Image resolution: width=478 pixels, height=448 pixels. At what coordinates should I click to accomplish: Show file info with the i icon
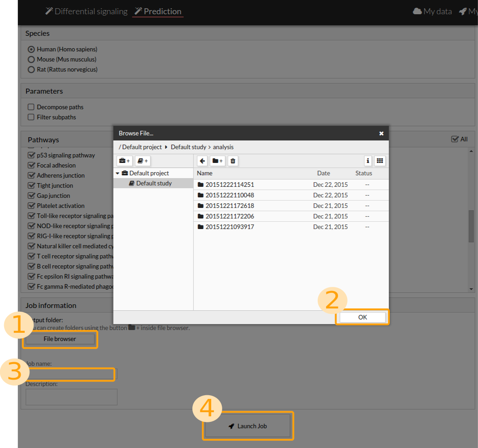[x=368, y=161]
